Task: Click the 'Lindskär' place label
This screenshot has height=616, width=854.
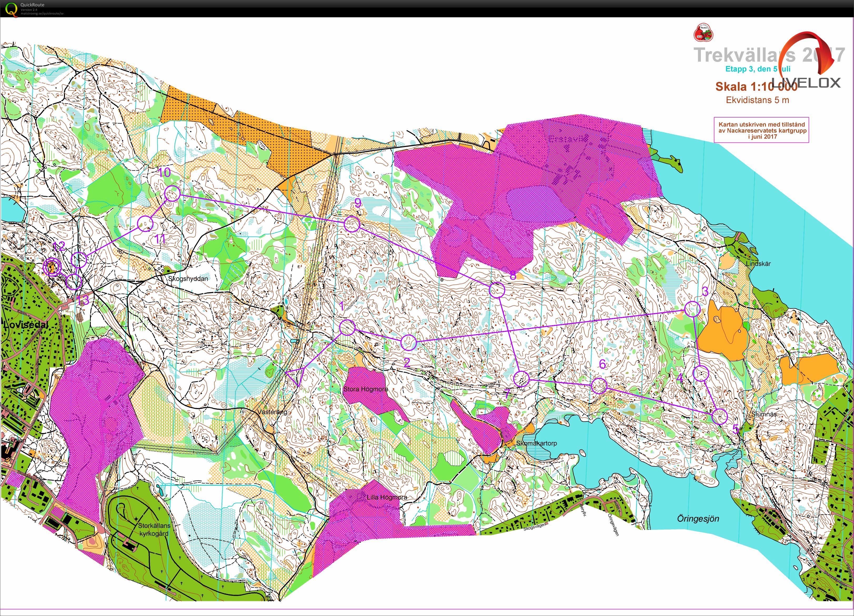Action: pos(758,263)
